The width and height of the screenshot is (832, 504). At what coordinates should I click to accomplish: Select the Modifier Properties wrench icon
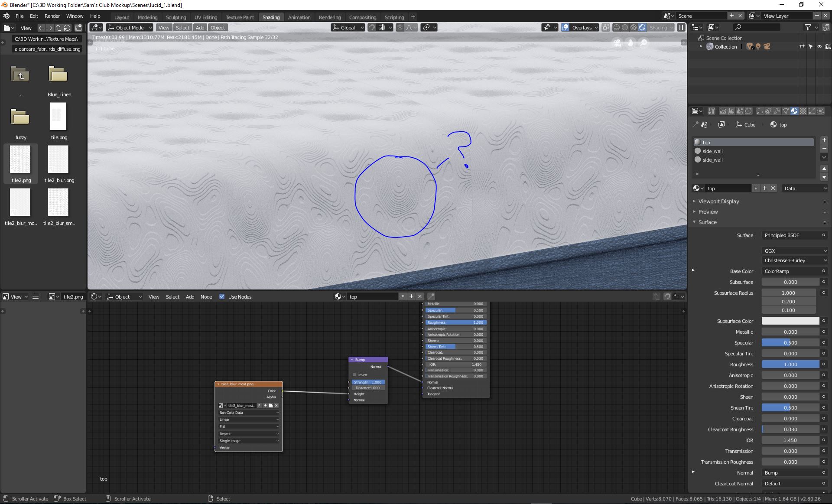point(777,111)
